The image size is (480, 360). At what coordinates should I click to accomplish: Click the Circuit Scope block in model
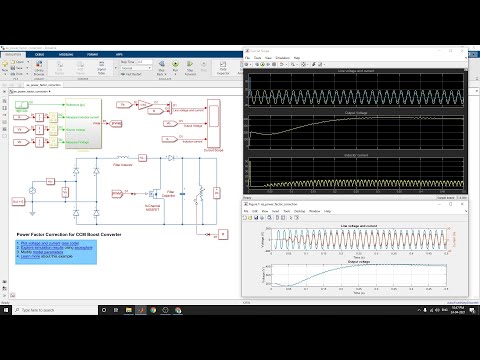click(213, 123)
